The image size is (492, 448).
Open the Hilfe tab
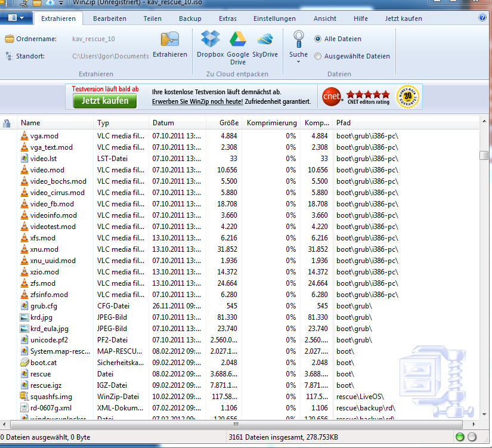pyautogui.click(x=361, y=18)
